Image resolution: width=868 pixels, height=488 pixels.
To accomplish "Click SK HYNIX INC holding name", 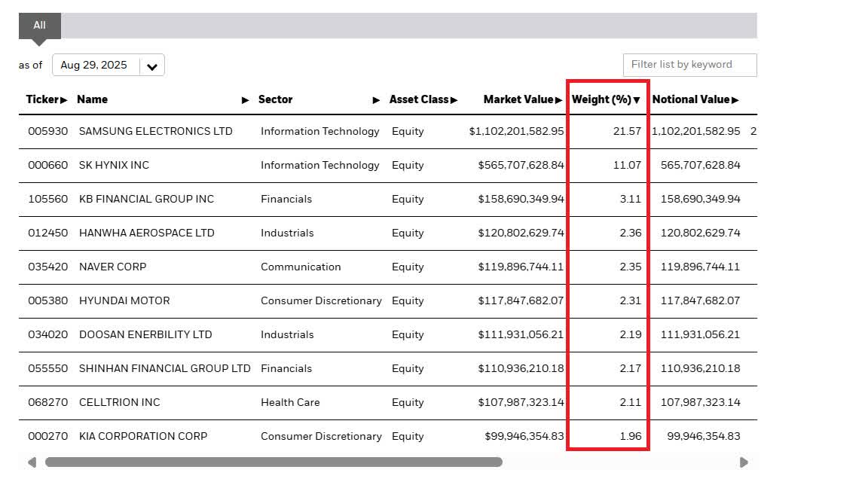I will 114,165.
